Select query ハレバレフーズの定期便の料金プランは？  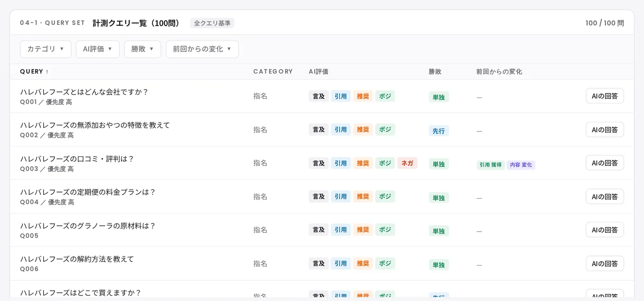pos(88,192)
